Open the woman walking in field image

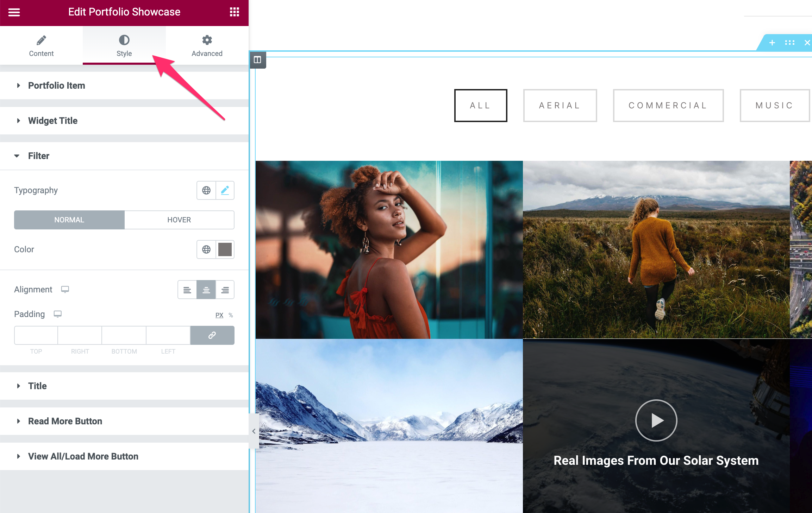coord(656,250)
